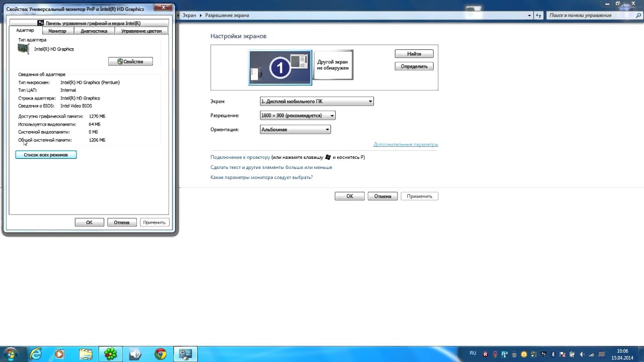Select the Control Panel taskbar button
Viewport: 644px width, 362px height.
[186, 354]
